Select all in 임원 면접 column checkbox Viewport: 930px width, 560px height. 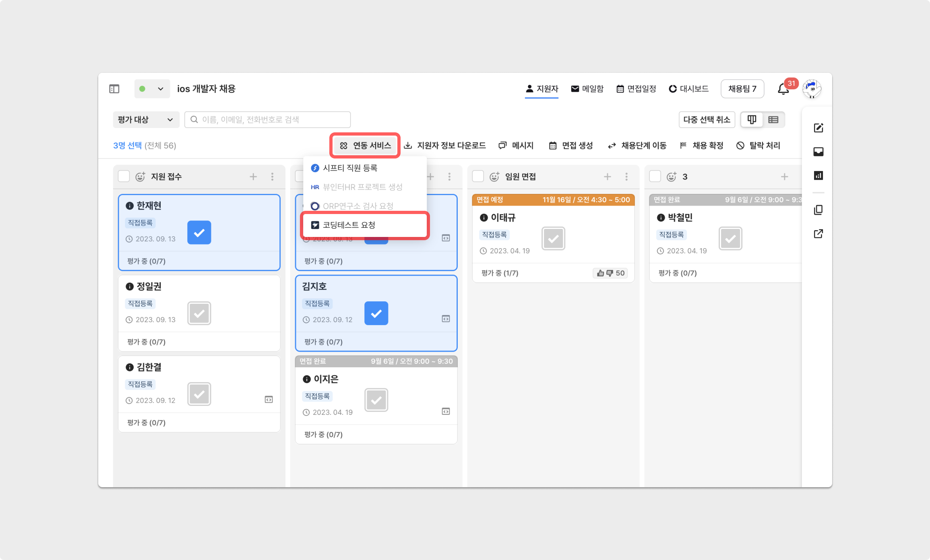478,177
